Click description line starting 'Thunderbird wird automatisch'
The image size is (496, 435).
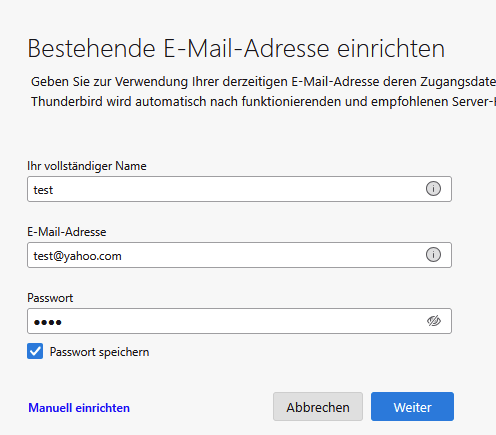tap(263, 102)
